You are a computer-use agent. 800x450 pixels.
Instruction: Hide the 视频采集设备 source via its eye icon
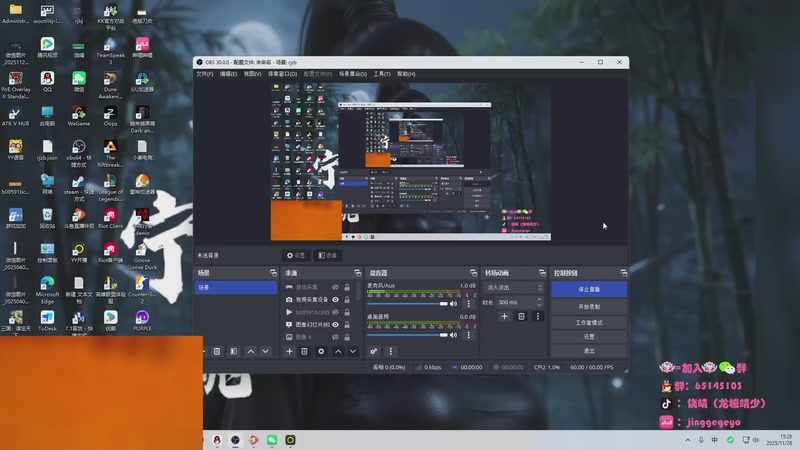[x=335, y=299]
